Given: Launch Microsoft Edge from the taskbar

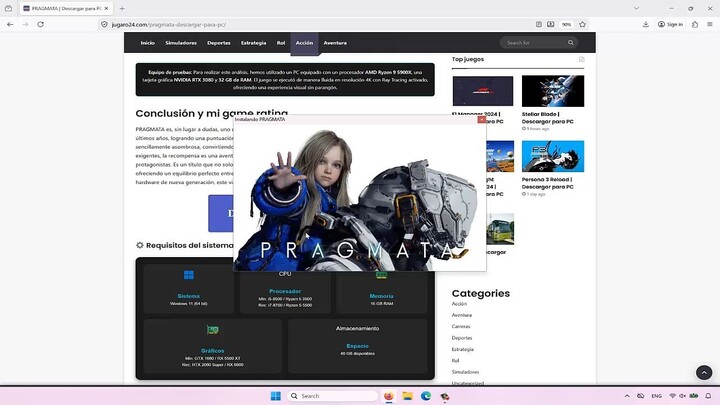Looking at the screenshot, I should pos(425,396).
